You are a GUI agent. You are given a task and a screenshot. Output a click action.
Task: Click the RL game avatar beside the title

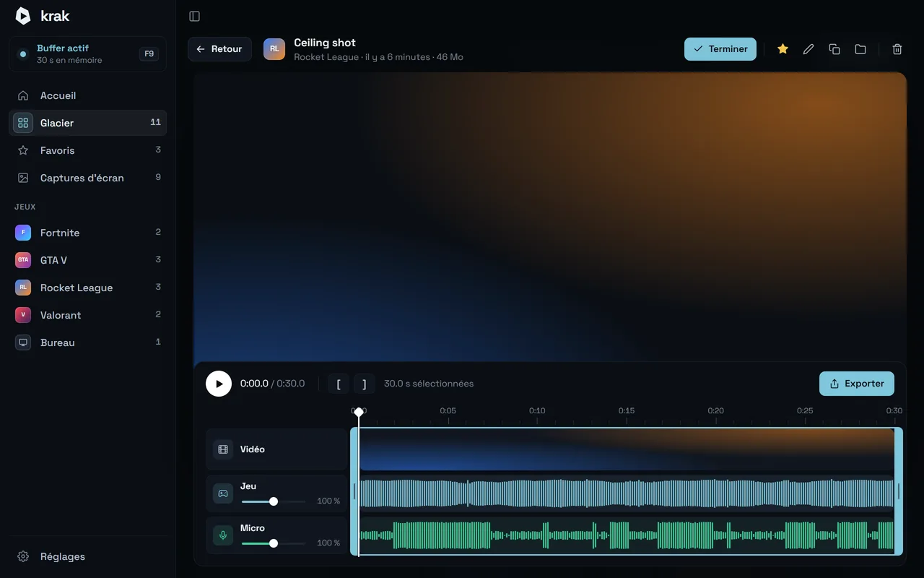(x=274, y=49)
